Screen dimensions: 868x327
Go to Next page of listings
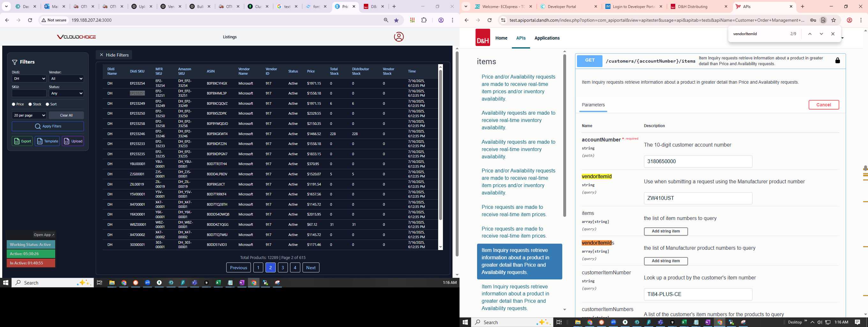(x=311, y=267)
